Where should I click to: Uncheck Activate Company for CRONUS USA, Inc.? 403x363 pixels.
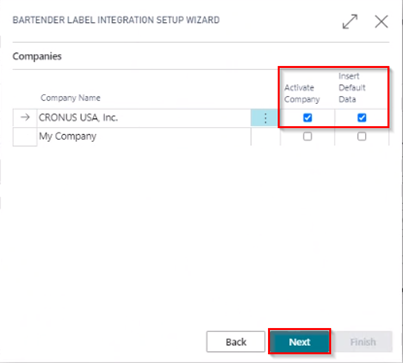point(307,118)
